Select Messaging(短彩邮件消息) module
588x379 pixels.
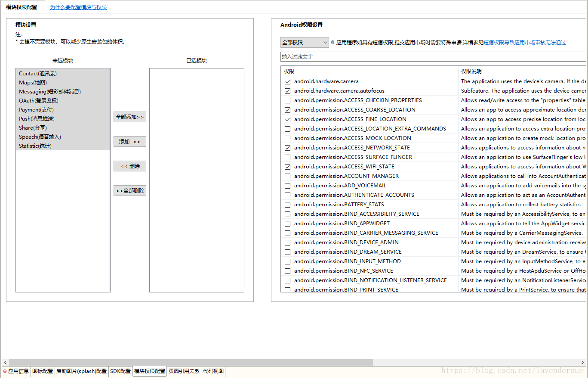point(63,92)
